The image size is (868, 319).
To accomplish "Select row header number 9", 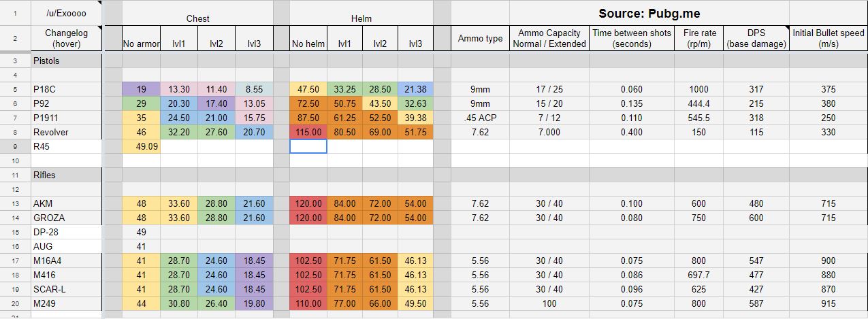I will tap(15, 146).
